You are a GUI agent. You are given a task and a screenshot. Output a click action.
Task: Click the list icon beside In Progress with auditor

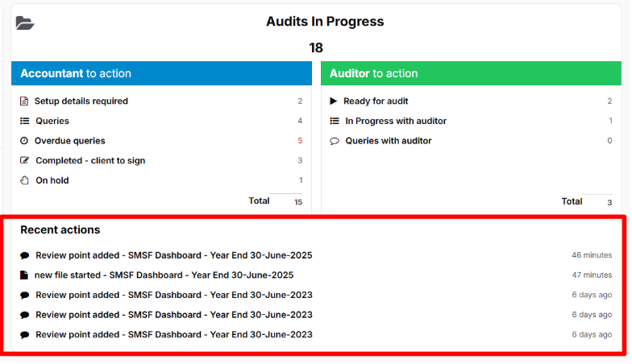pos(335,121)
